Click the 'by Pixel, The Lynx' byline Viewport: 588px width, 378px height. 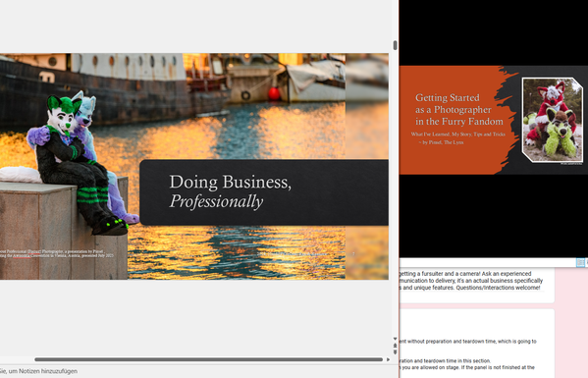pyautogui.click(x=441, y=142)
